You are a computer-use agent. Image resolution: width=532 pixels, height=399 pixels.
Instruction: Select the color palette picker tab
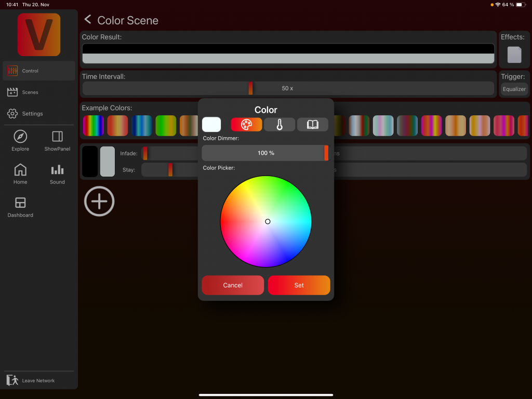(246, 125)
